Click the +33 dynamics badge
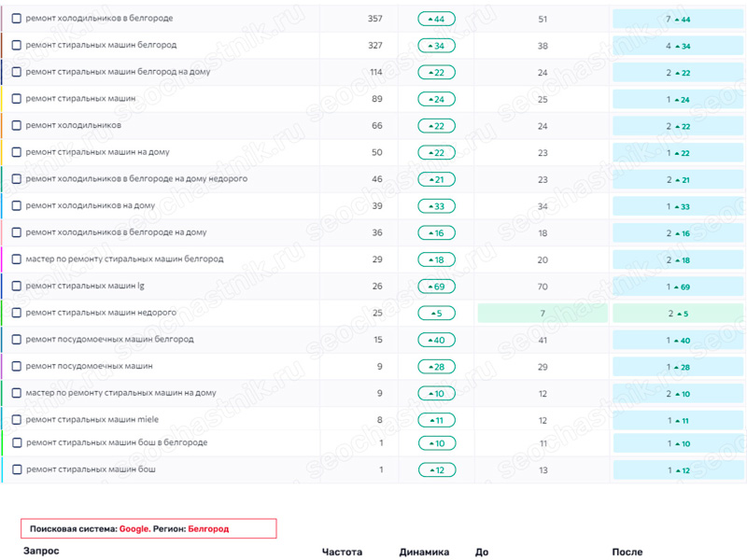Screen dimensions: 747x560 pos(436,206)
